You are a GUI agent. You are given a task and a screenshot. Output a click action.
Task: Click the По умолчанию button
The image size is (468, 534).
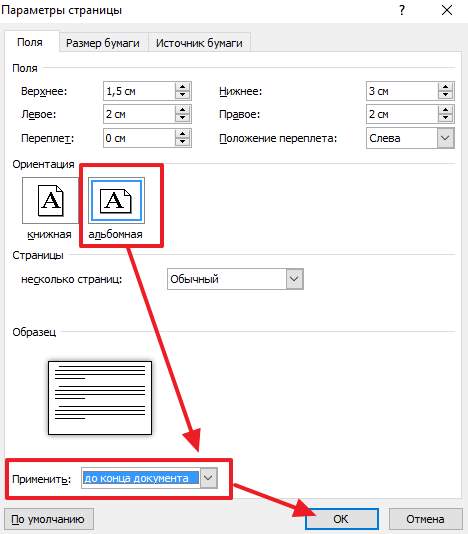click(x=48, y=519)
